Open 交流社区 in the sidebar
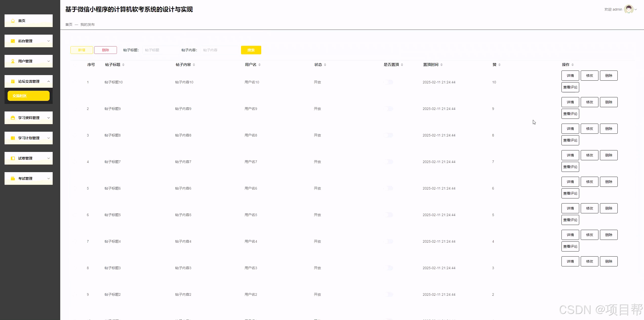The height and width of the screenshot is (320, 644). 28,96
